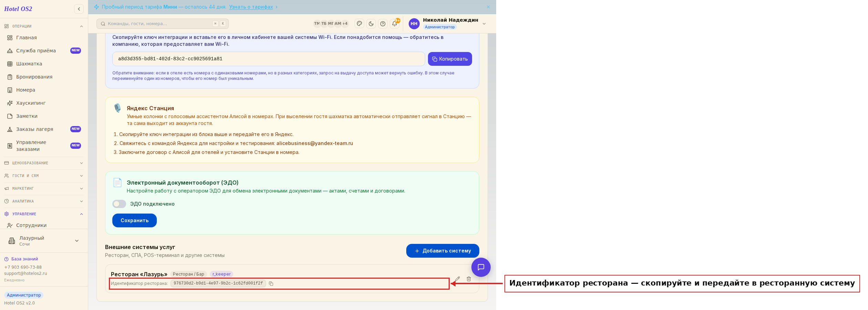Screen dimensions: 868x310
Task: Expand the ГОСТИ И CRM section
Action: [x=44, y=176]
